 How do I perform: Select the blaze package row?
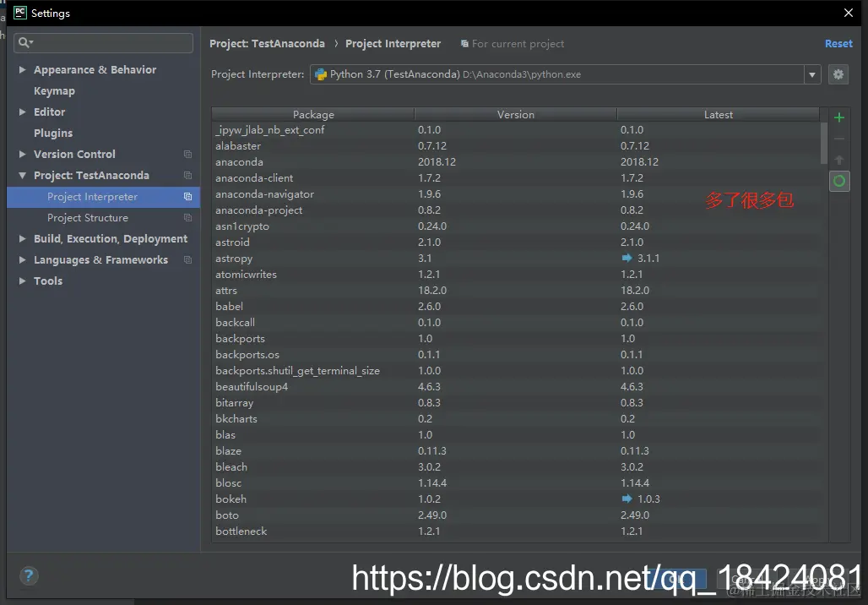tap(516, 451)
